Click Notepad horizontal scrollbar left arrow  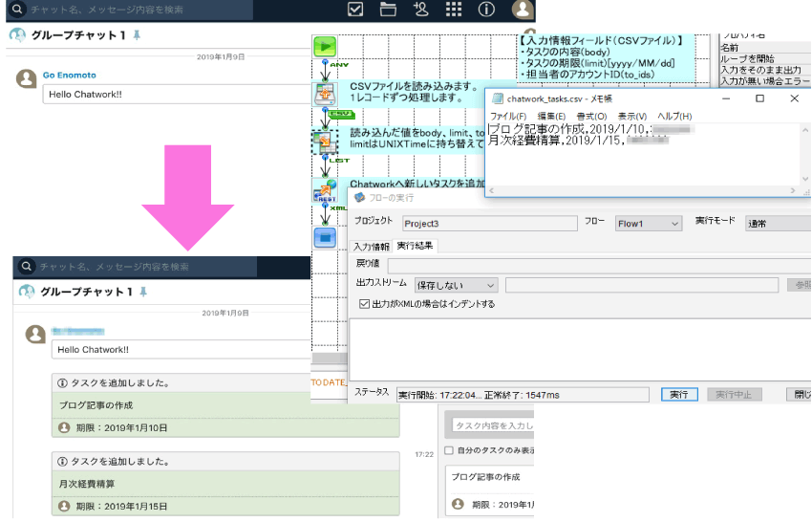pos(491,191)
